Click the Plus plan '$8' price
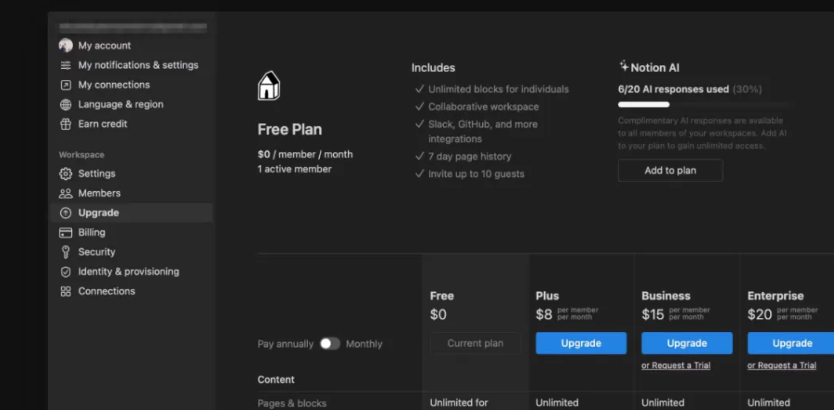This screenshot has width=834, height=410. pos(544,315)
